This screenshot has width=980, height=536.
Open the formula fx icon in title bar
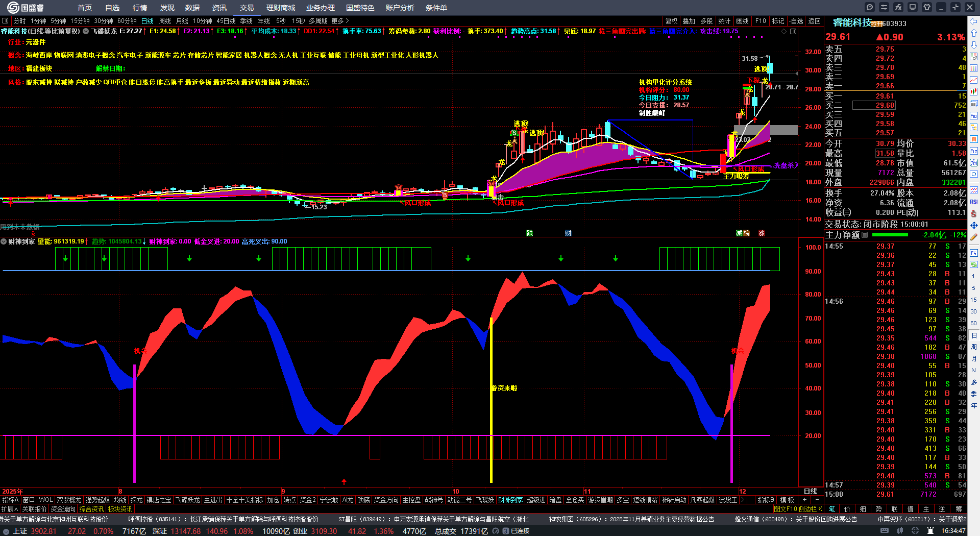click(x=898, y=7)
